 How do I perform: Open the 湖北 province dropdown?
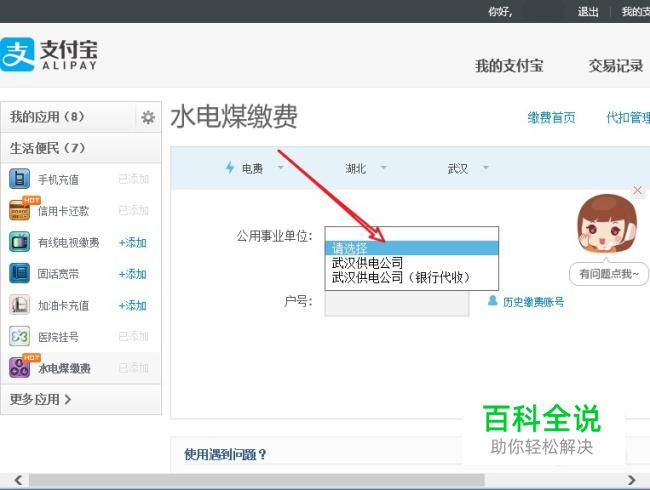point(366,168)
